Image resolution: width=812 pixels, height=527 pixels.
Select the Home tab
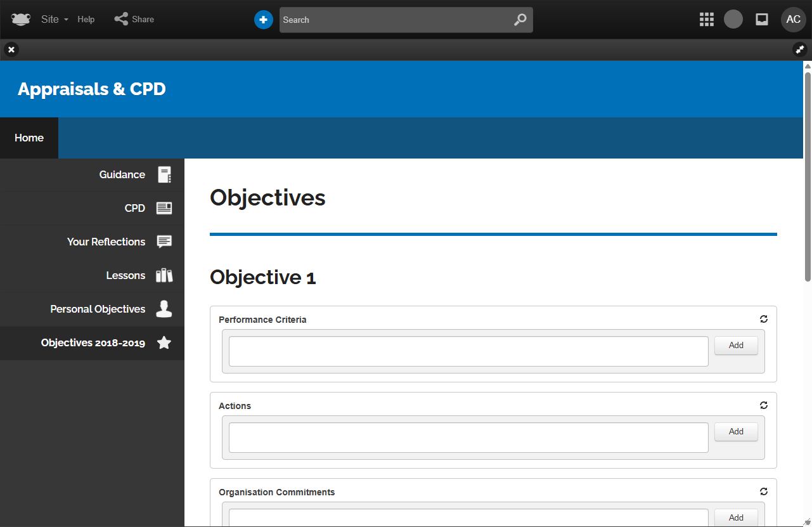29,138
